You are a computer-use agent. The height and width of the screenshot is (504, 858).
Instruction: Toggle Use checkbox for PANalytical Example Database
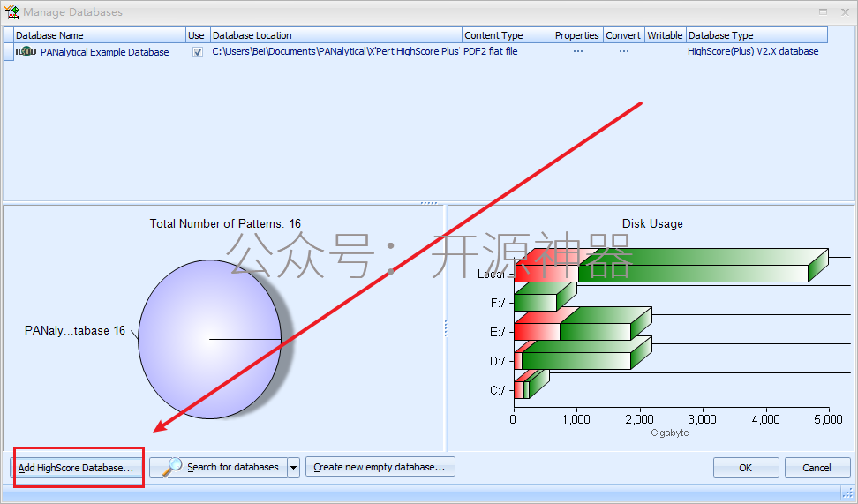198,52
